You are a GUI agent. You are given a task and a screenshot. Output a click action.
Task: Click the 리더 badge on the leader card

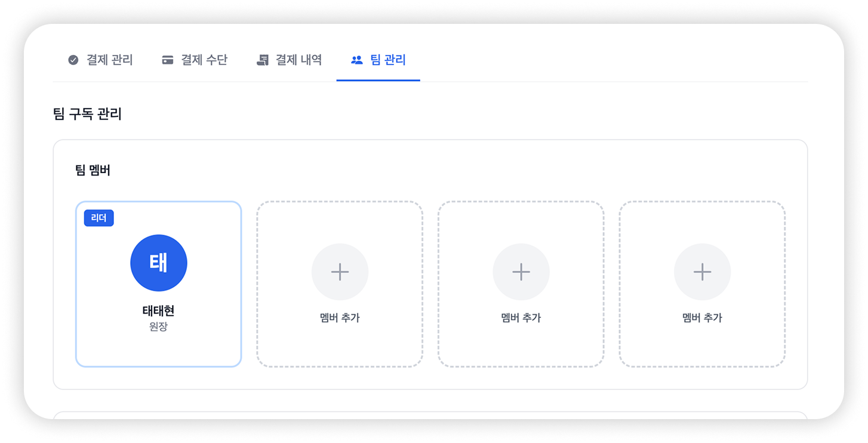[99, 218]
